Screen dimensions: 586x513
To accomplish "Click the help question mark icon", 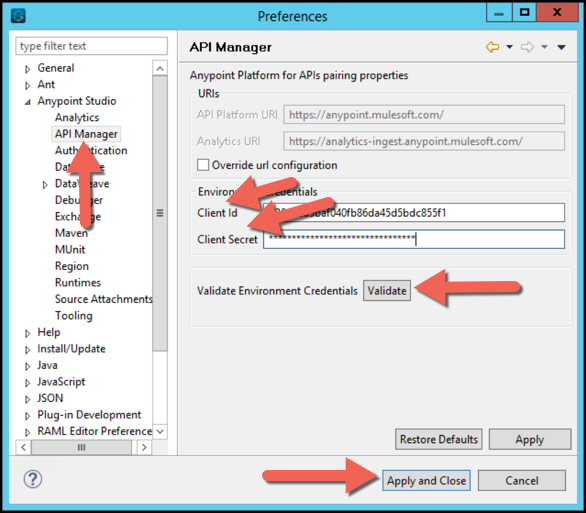I will tap(33, 479).
